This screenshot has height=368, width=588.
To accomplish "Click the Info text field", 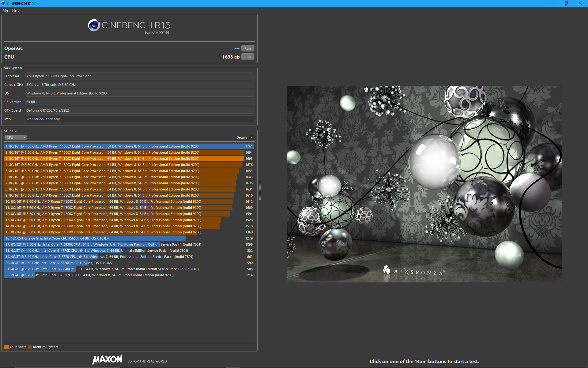I will tap(139, 119).
